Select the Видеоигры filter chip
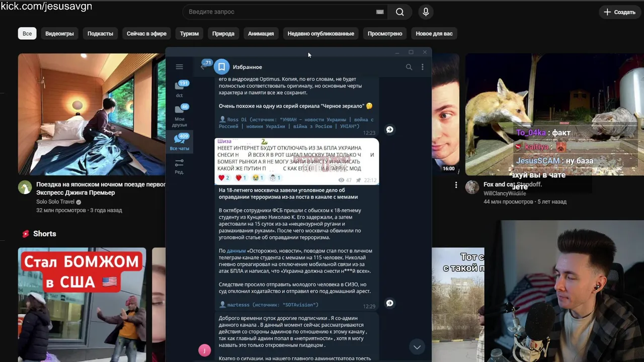The width and height of the screenshot is (644, 362). (59, 34)
